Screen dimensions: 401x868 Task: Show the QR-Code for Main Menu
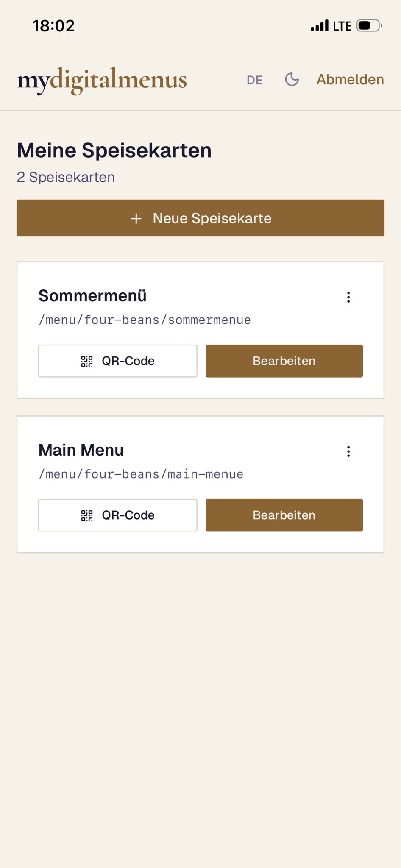point(118,515)
